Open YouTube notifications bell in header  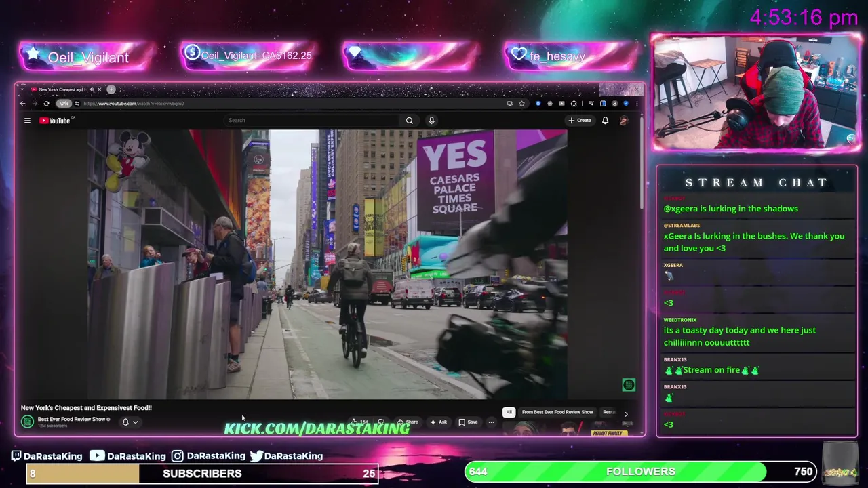point(605,121)
